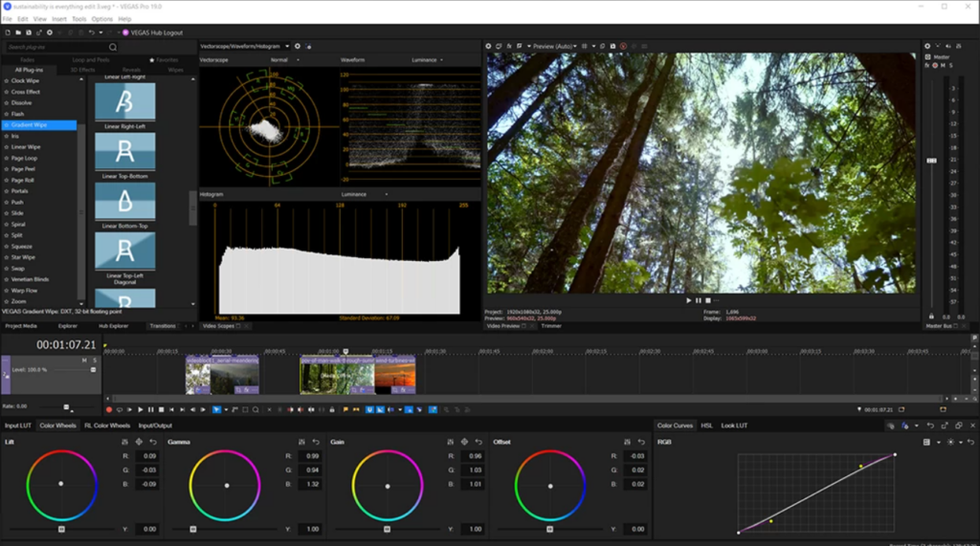Select the Normal Edit arrow tool
The height and width of the screenshot is (546, 980).
pyautogui.click(x=216, y=409)
